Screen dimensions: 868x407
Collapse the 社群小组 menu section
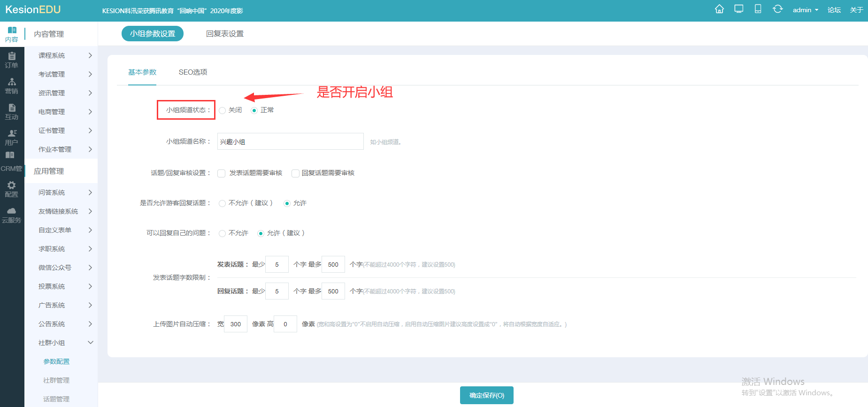point(65,343)
